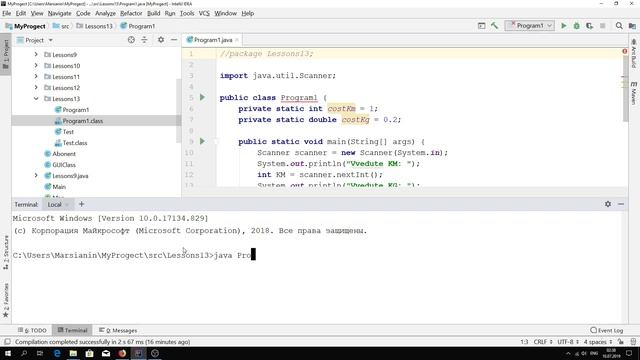The height and width of the screenshot is (360, 640).
Task: Build project with the hammer icon
Action: [x=494, y=26]
